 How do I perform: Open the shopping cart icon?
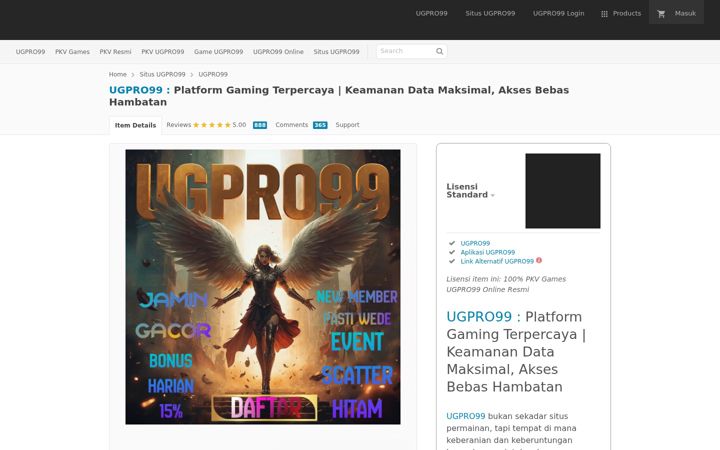click(661, 14)
